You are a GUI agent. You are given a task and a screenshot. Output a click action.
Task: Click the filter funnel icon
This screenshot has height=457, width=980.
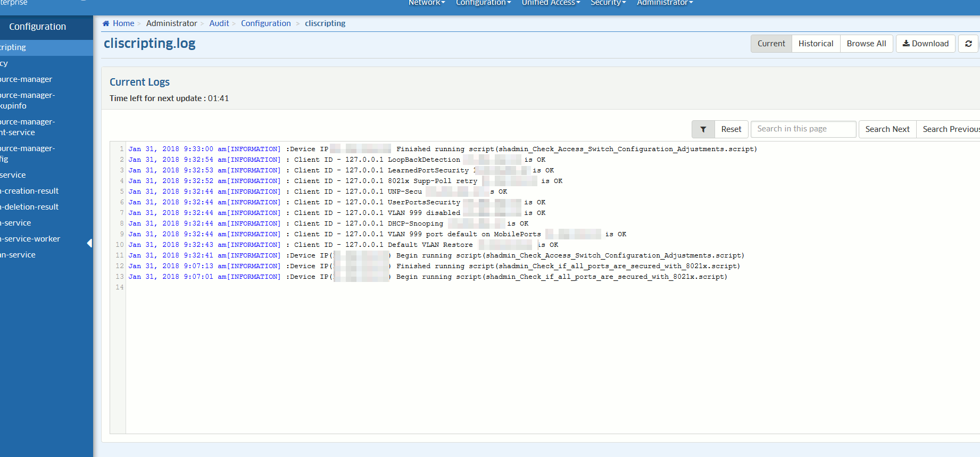point(703,129)
